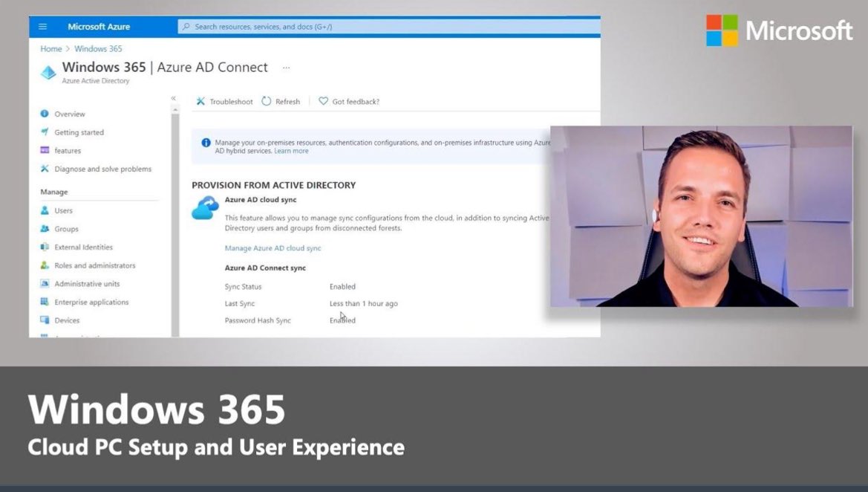Open the Got feedback? button
868x492 pixels.
click(349, 101)
